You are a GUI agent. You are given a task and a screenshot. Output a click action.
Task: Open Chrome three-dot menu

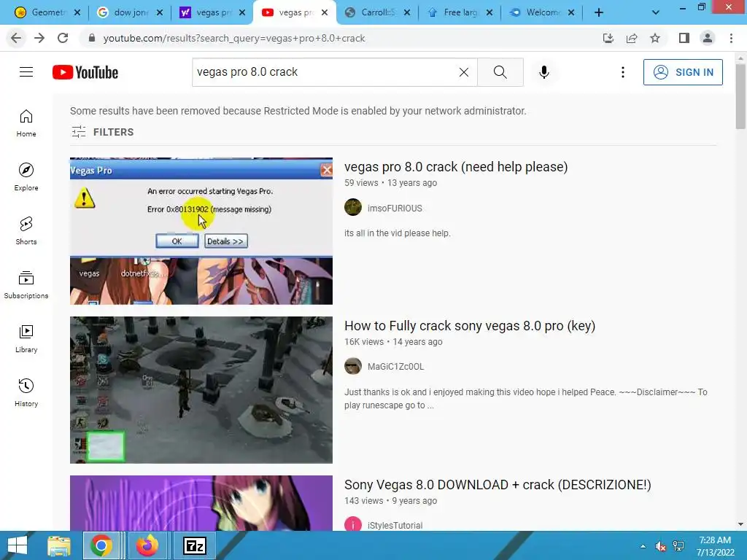[x=731, y=38]
